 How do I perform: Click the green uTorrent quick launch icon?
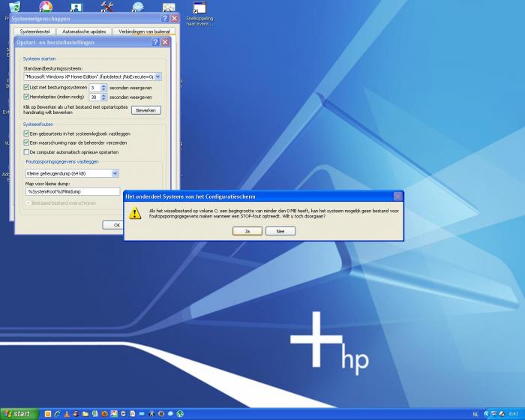tap(180, 414)
